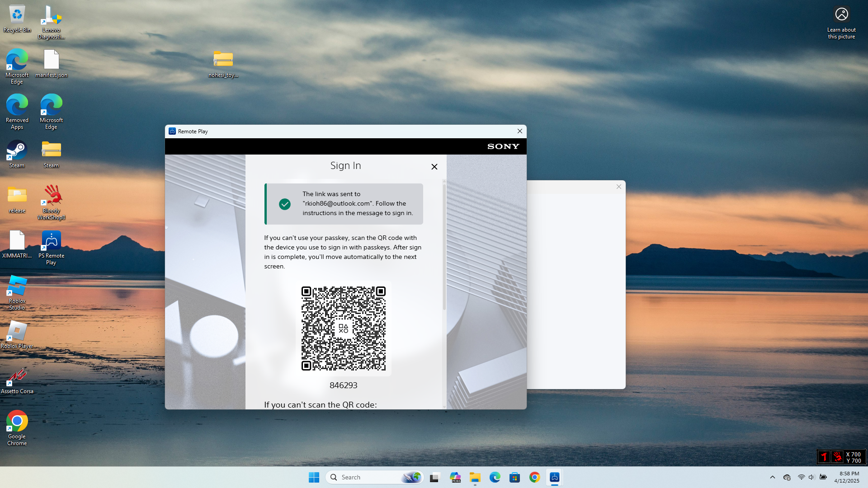Image resolution: width=868 pixels, height=488 pixels.
Task: Open the clock and date flyout
Action: tap(846, 477)
